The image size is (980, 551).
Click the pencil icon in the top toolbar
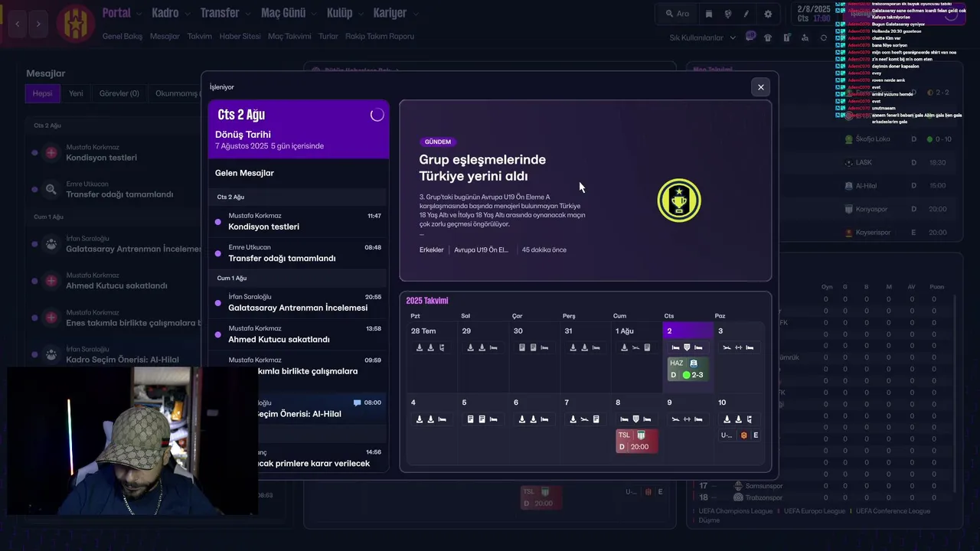pyautogui.click(x=747, y=14)
